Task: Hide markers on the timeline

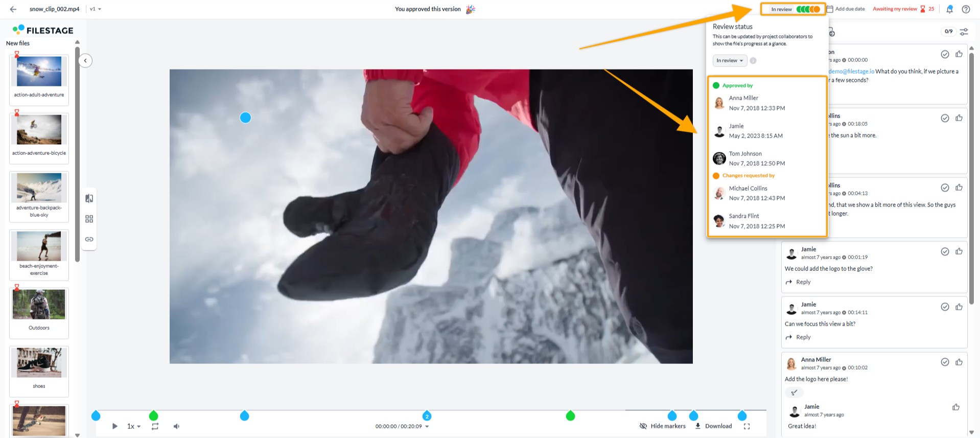Action: pos(663,426)
